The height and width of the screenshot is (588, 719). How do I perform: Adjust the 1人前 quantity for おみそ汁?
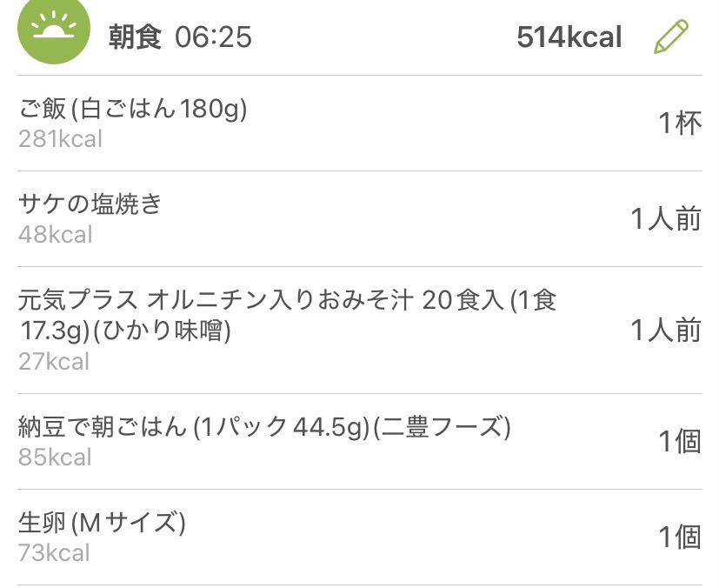[x=665, y=331]
